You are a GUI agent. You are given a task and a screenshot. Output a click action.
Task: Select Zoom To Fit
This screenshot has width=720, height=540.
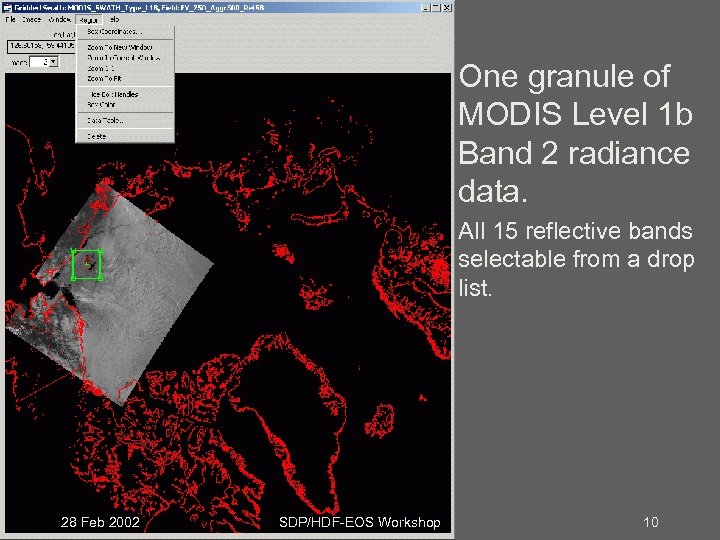point(124,79)
